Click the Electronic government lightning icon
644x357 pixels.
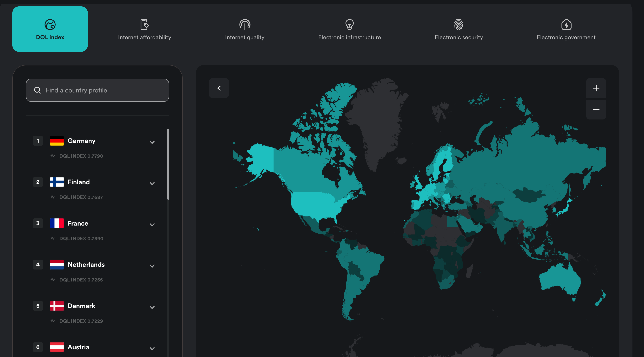(x=566, y=25)
